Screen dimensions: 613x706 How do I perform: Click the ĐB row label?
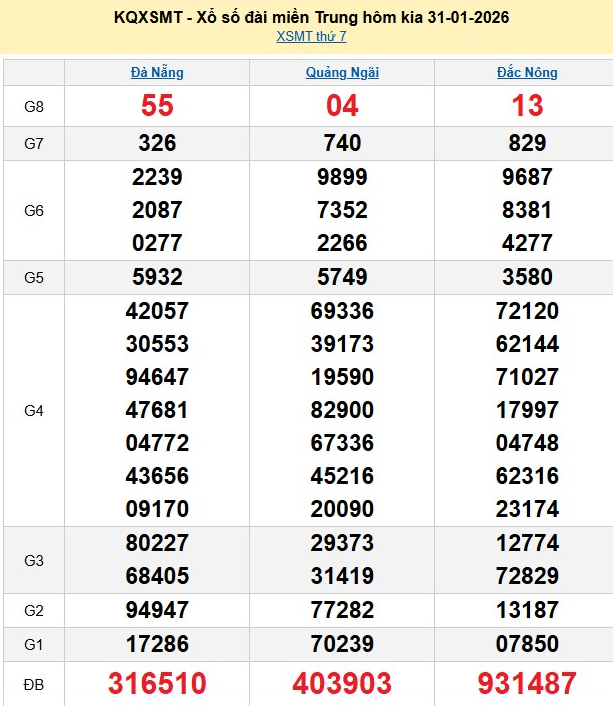[34, 684]
